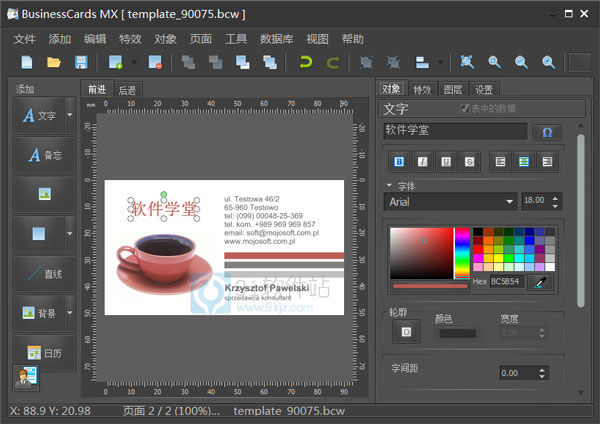
Task: Toggle the 表中的数据 checkbox
Action: click(x=465, y=109)
